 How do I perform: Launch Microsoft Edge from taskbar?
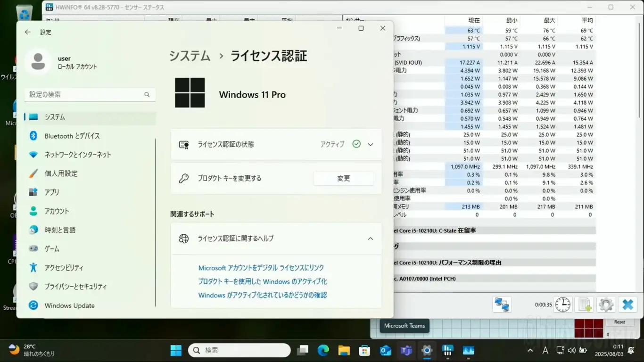coord(323,350)
